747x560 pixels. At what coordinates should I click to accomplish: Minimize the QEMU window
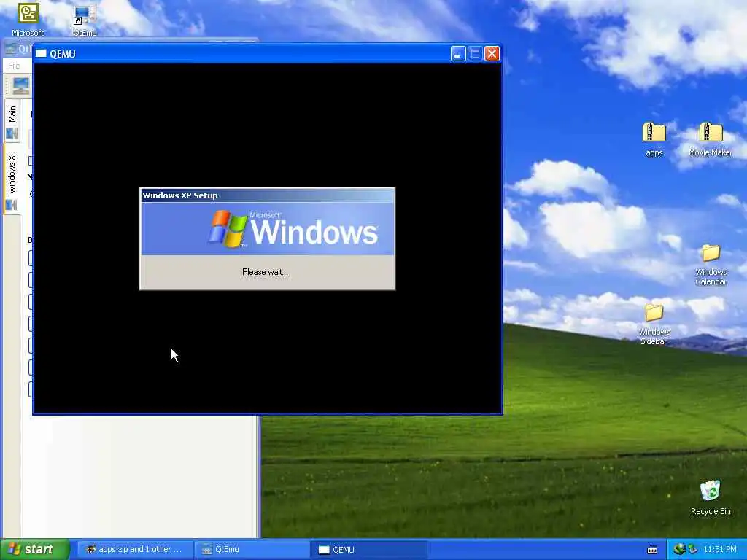[458, 54]
